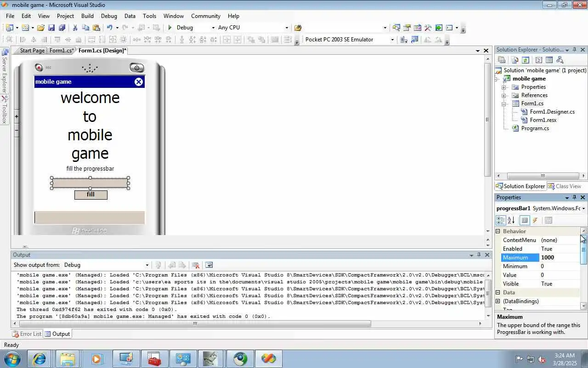The width and height of the screenshot is (588, 368).
Task: Expand the Properties node in Solution Explorer
Action: (504, 87)
